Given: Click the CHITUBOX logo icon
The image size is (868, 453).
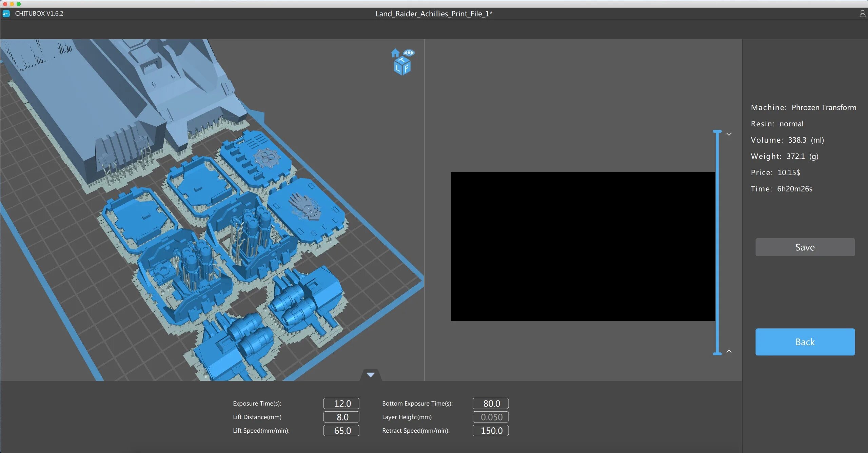Looking at the screenshot, I should click(6, 14).
